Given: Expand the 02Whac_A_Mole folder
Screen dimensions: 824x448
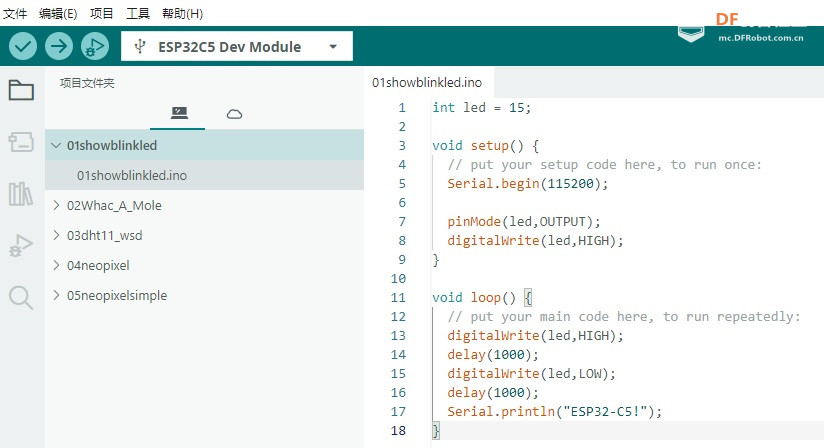Looking at the screenshot, I should point(56,206).
